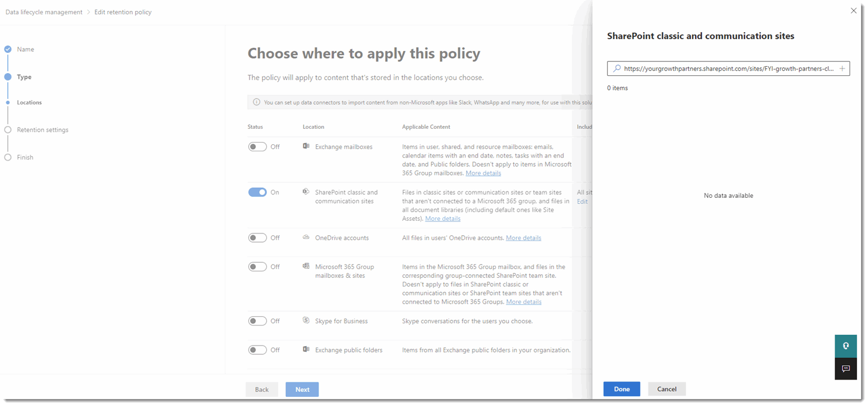Click the completed Name step checkmark
868x406 pixels.
(x=8, y=49)
